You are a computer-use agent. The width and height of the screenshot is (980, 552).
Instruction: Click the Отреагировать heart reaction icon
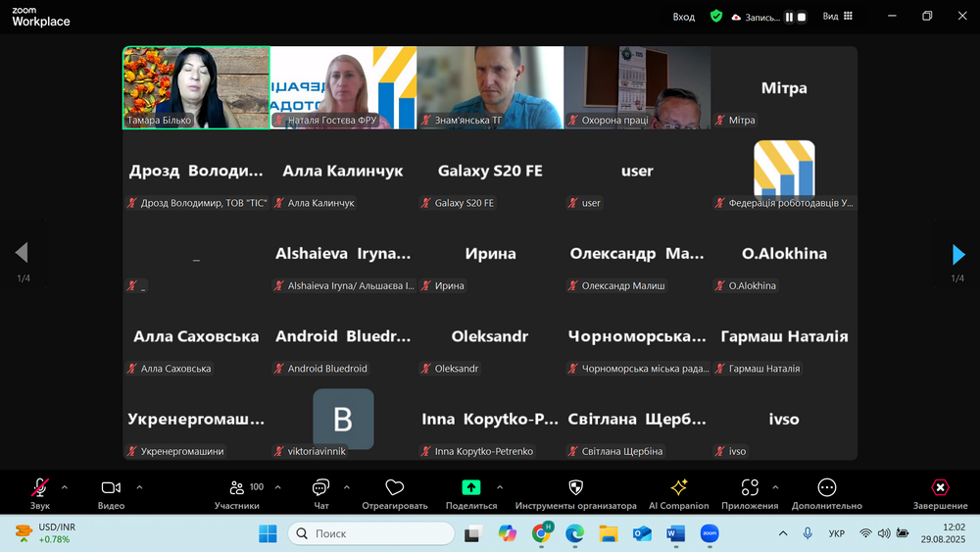[395, 488]
